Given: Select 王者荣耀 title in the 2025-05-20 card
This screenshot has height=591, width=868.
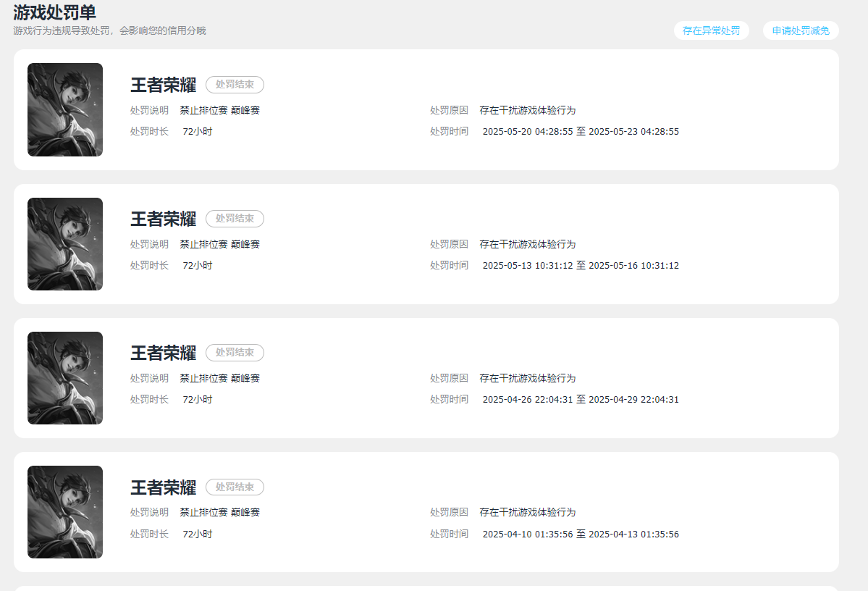Looking at the screenshot, I should [x=164, y=85].
